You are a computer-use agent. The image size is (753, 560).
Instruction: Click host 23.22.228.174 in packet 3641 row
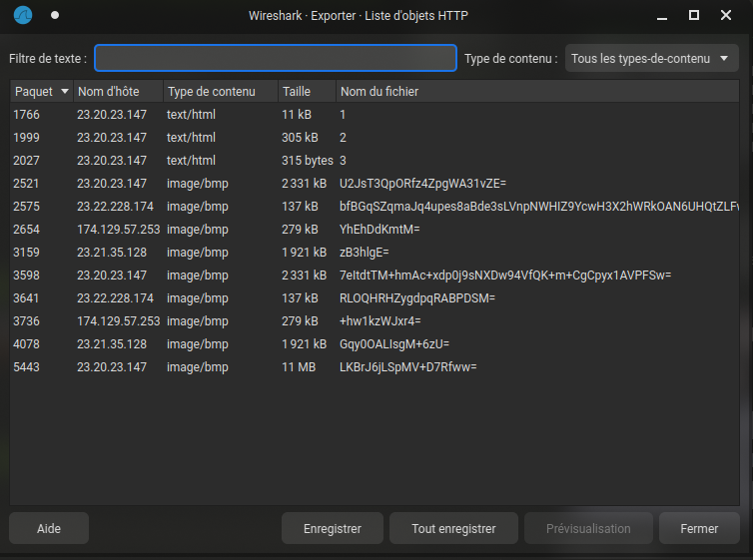[x=115, y=298]
